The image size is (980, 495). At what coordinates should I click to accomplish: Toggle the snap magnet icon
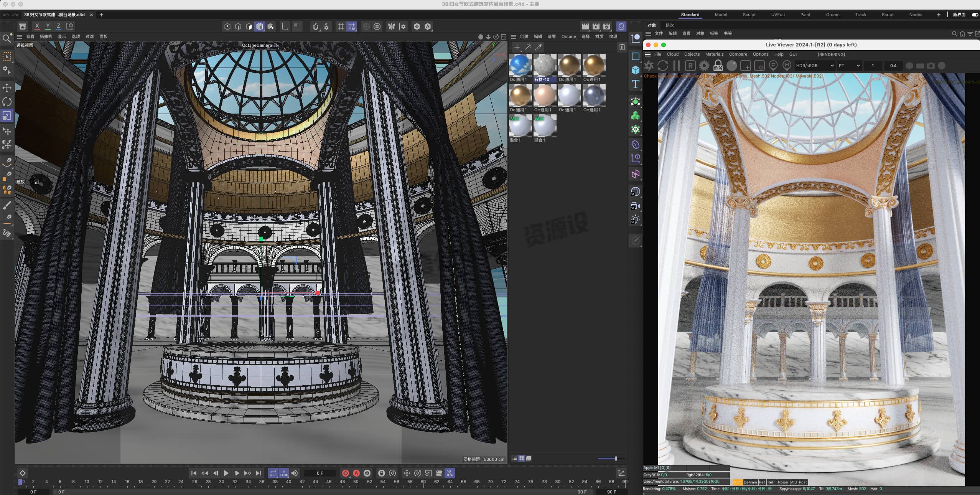point(315,26)
